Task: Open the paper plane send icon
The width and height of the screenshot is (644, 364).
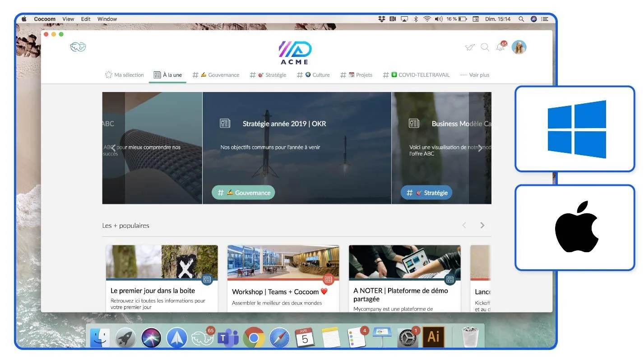Action: coord(470,47)
